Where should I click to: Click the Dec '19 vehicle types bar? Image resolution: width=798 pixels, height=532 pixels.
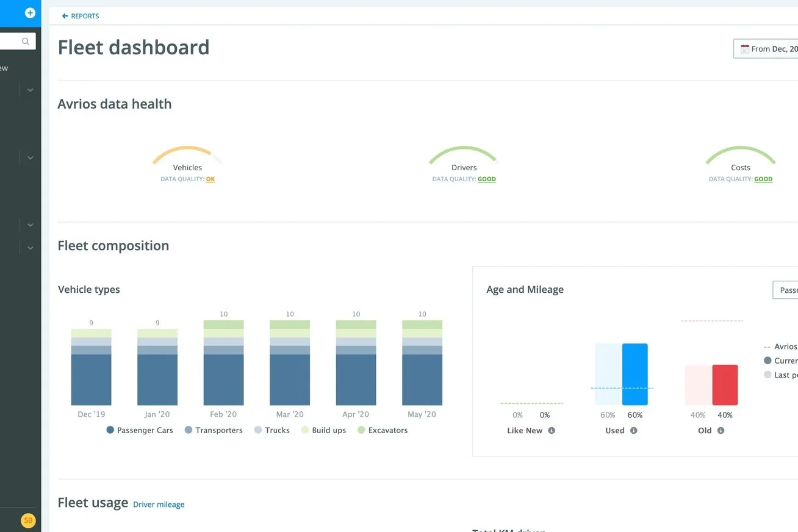(92, 367)
